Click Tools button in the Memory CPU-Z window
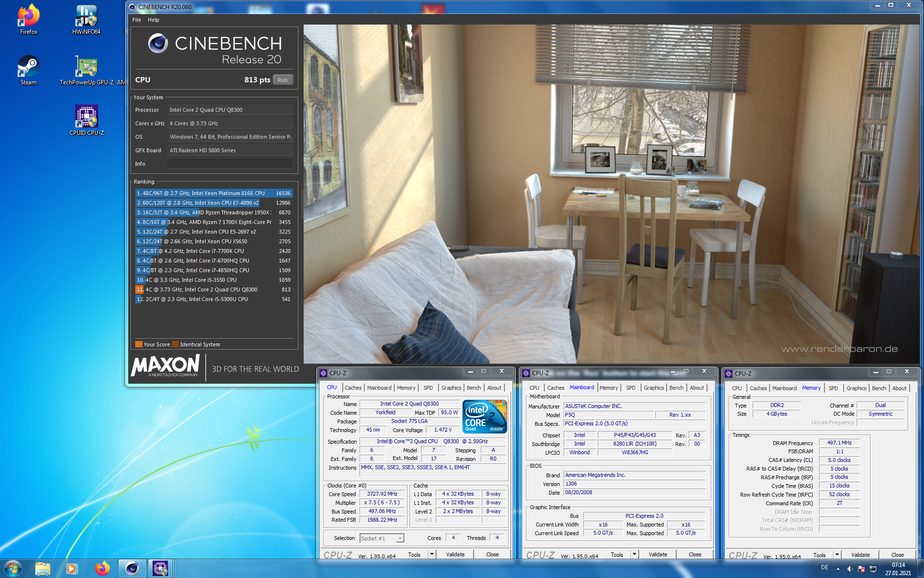 [x=820, y=555]
